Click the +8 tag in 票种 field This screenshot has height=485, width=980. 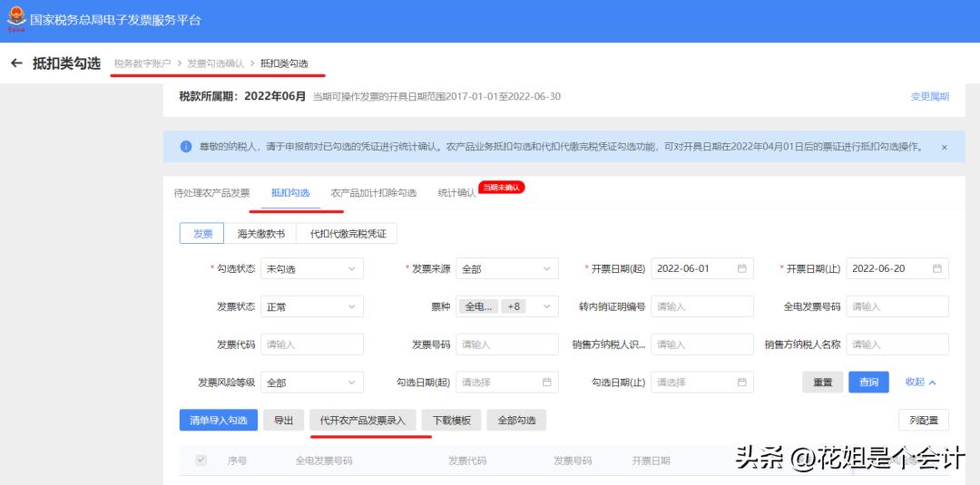pos(513,306)
